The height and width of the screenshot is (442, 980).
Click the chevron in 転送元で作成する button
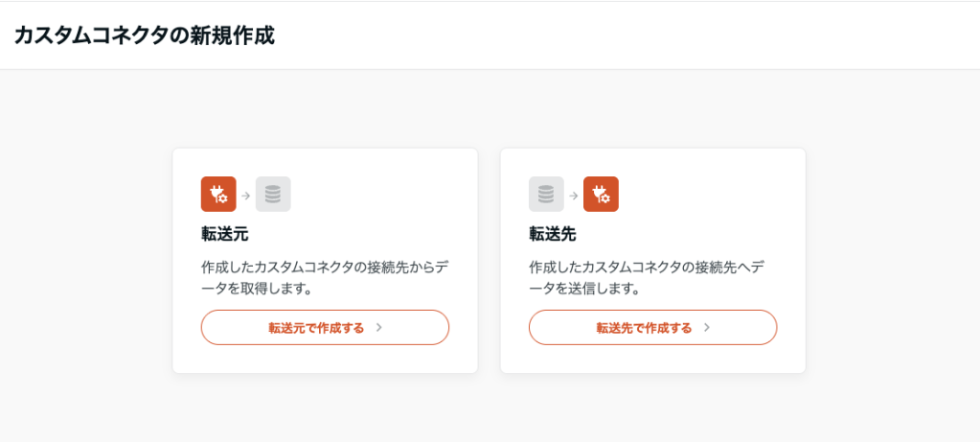(379, 328)
